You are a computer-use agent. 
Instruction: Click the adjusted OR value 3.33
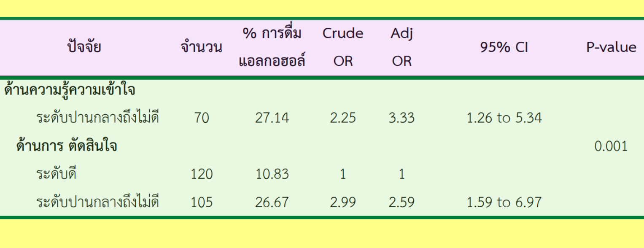pyautogui.click(x=401, y=118)
